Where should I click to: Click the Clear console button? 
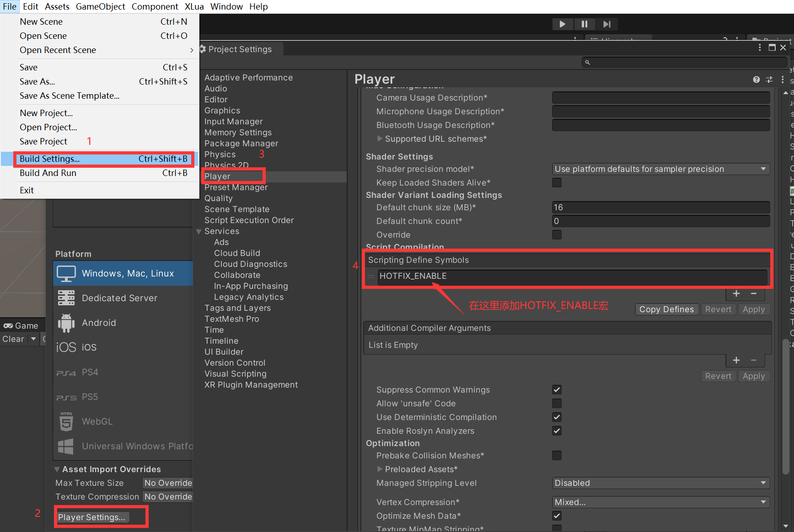[x=13, y=339]
